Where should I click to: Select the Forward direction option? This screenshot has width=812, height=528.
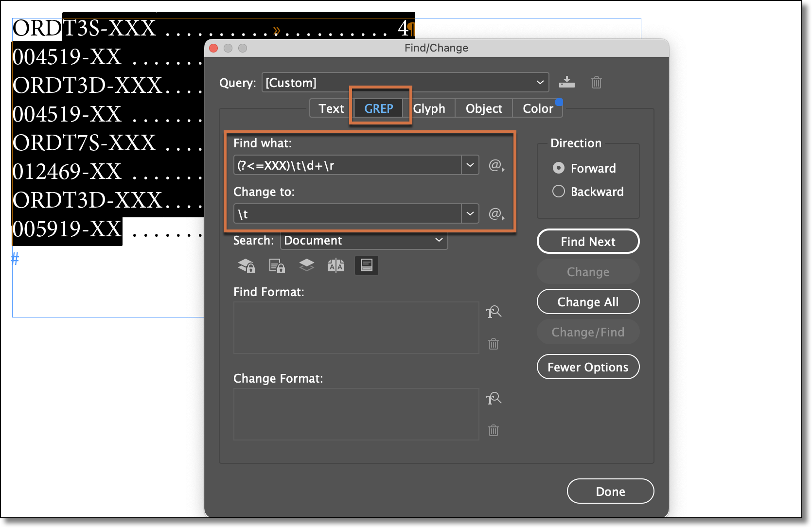tap(558, 168)
